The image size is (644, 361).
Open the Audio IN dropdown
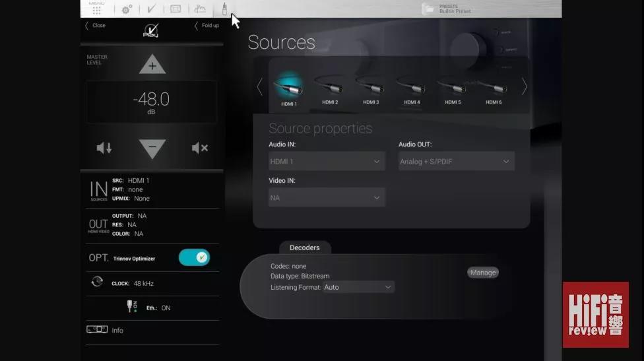pyautogui.click(x=327, y=161)
